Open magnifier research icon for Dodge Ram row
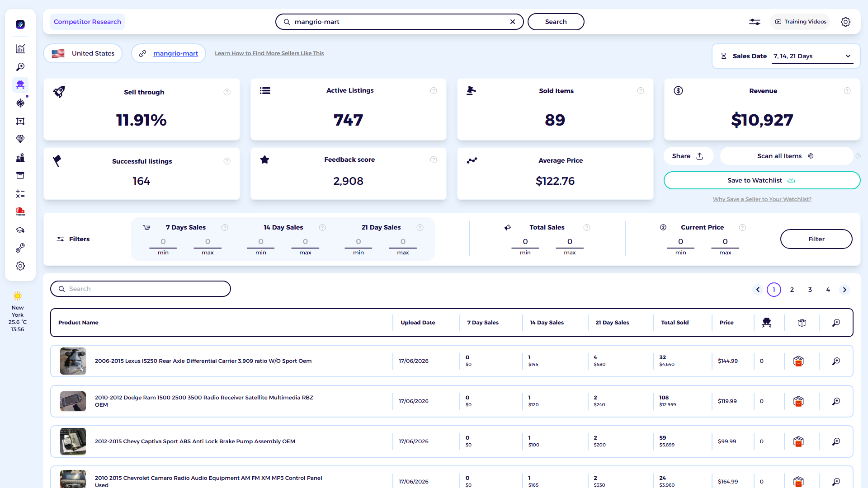Image resolution: width=868 pixels, height=488 pixels. pyautogui.click(x=836, y=401)
